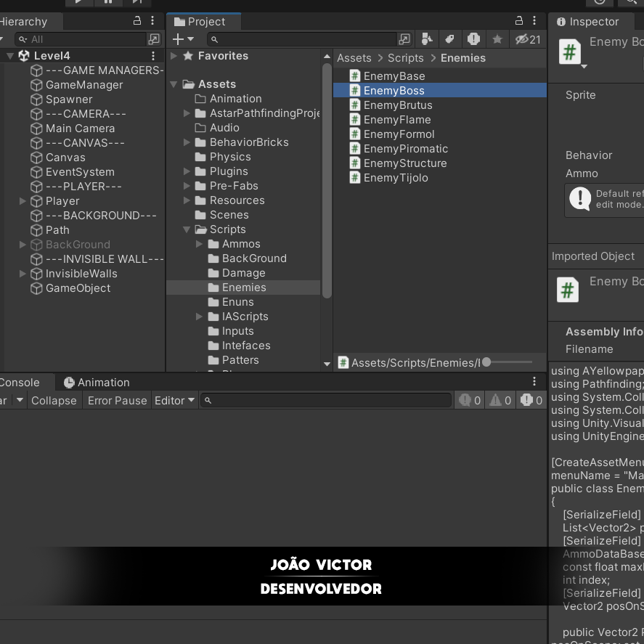Screen dimensions: 644x644
Task: Select the EnemyStructure script
Action: [x=405, y=163]
